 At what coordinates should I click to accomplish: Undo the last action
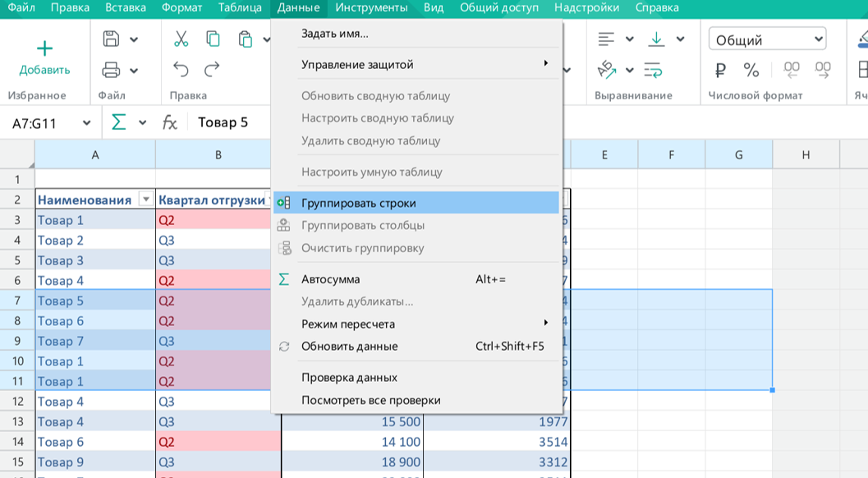(x=181, y=70)
